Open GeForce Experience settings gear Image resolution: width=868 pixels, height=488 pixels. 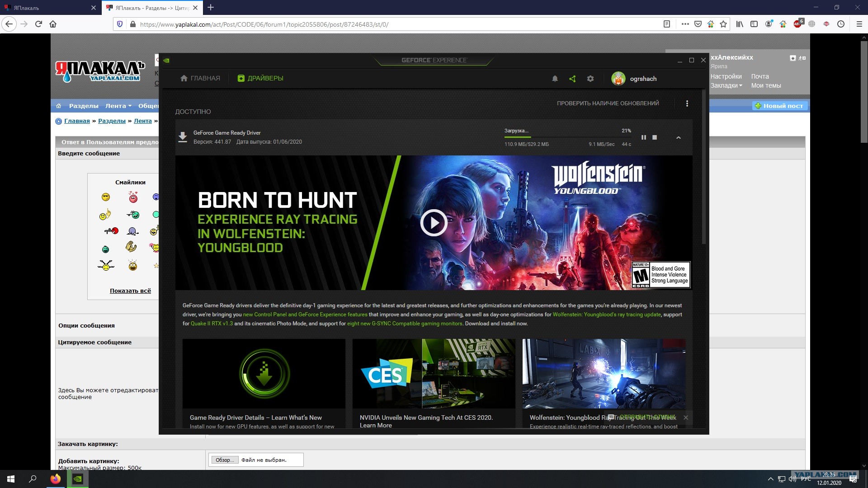point(590,79)
